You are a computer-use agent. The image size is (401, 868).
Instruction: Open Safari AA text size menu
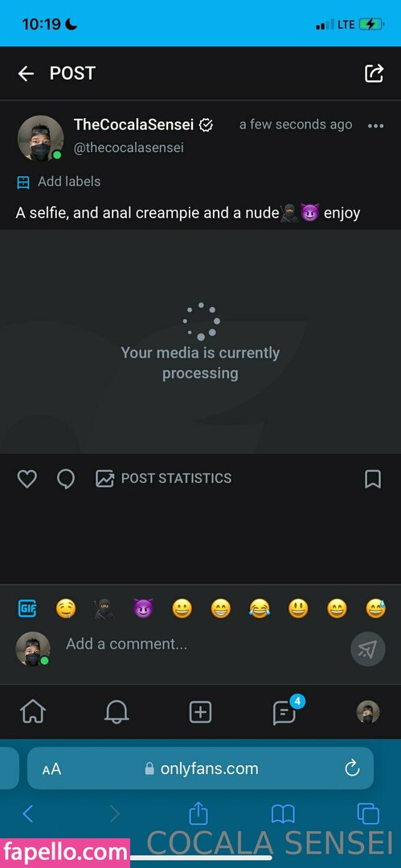pos(51,769)
